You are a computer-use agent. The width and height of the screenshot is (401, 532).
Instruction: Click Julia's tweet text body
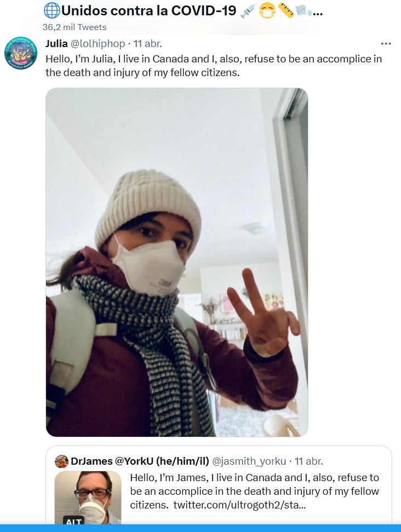coord(214,66)
